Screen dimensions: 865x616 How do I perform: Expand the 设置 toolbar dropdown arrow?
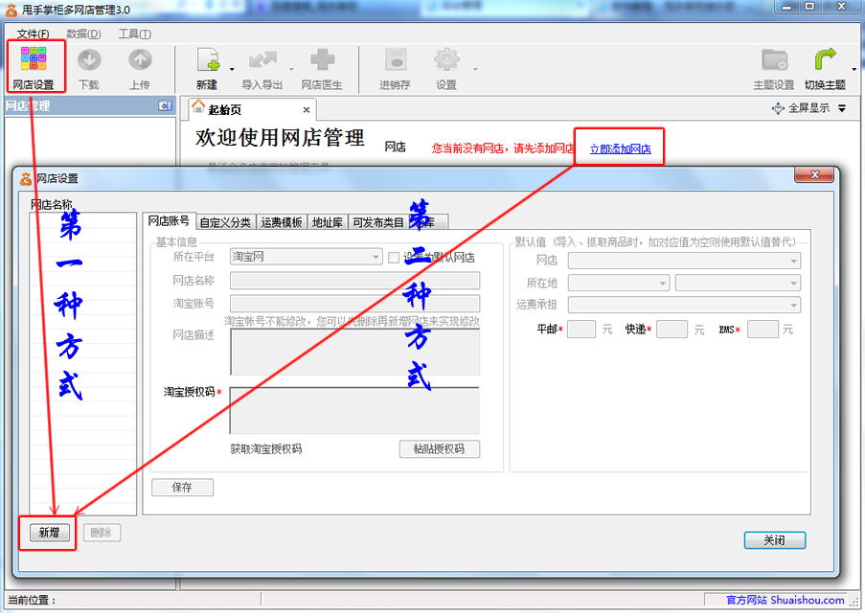click(475, 70)
